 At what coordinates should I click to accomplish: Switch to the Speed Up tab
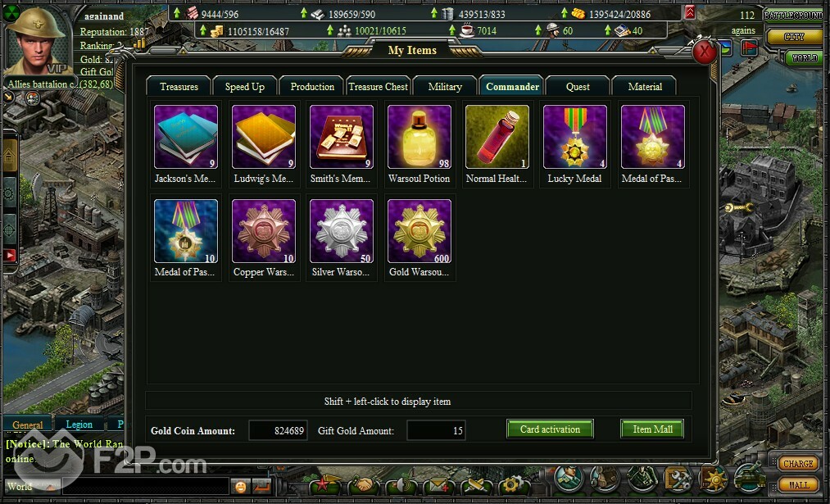(244, 86)
